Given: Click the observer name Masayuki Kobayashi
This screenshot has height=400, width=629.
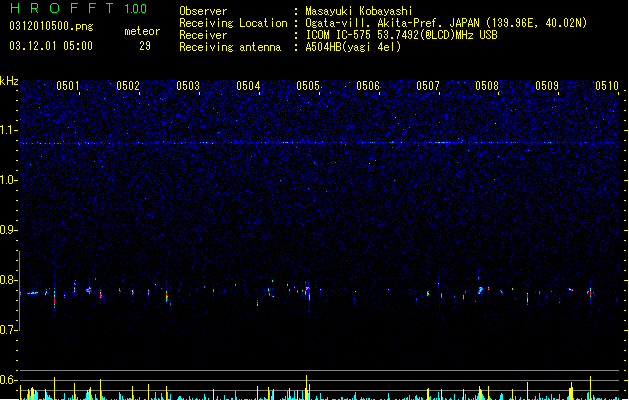Looking at the screenshot, I should click(x=359, y=11).
